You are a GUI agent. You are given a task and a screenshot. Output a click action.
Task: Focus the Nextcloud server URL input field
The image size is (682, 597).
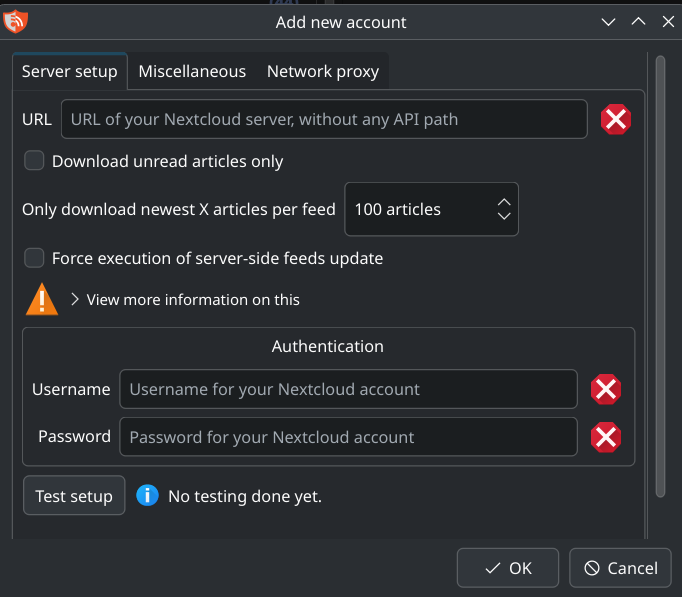[x=324, y=119]
